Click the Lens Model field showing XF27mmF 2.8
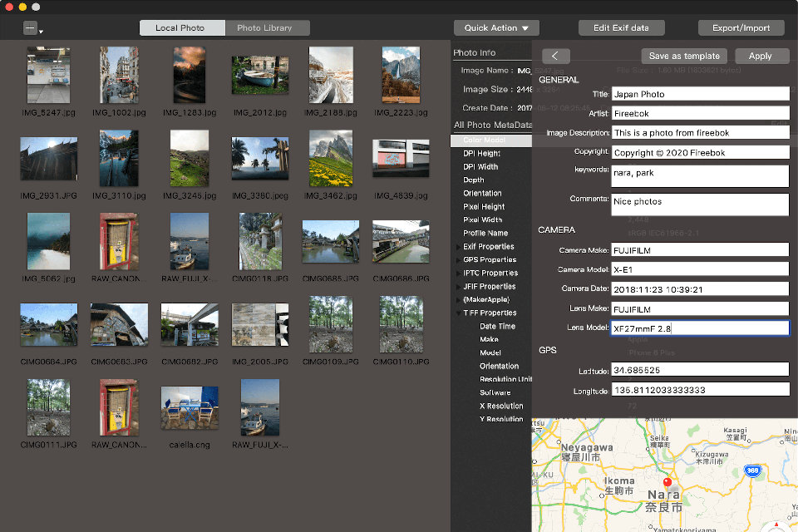Viewport: 798px width, 532px height. point(700,328)
